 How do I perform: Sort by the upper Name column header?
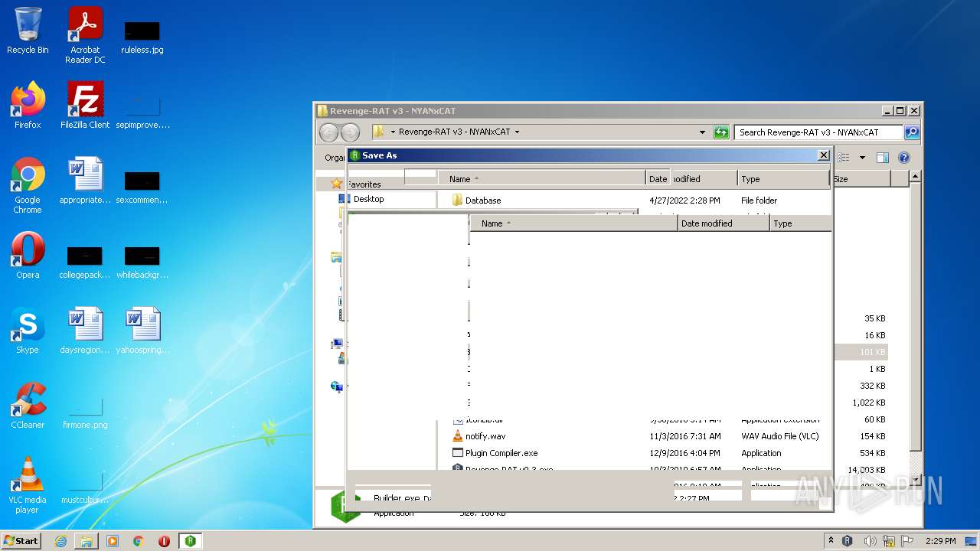tap(543, 179)
